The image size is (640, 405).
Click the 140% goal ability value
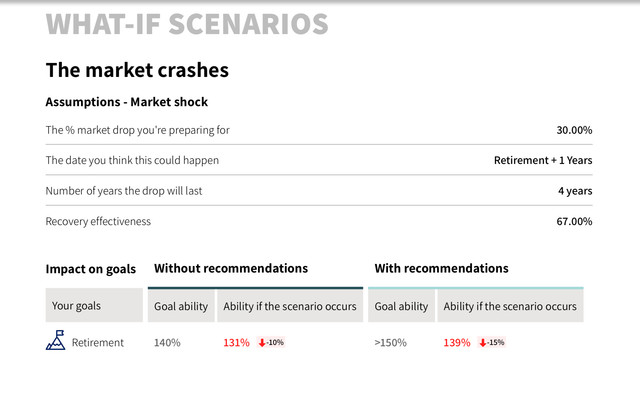click(x=167, y=343)
